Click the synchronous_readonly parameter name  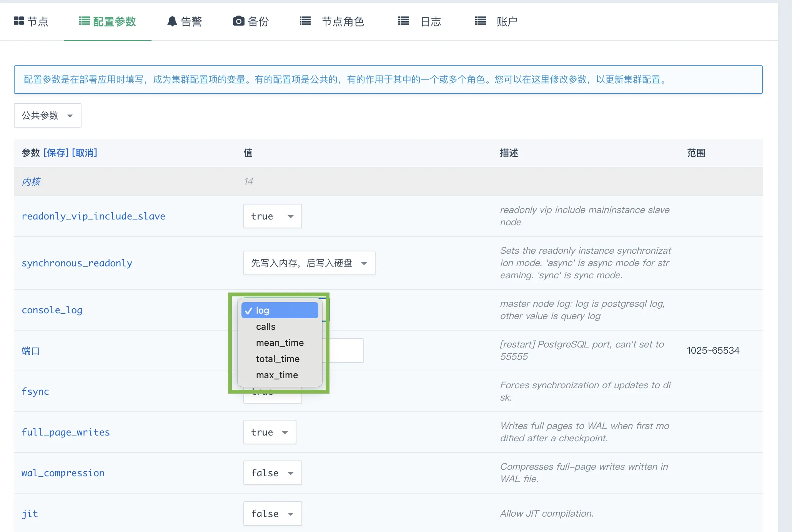pyautogui.click(x=77, y=263)
